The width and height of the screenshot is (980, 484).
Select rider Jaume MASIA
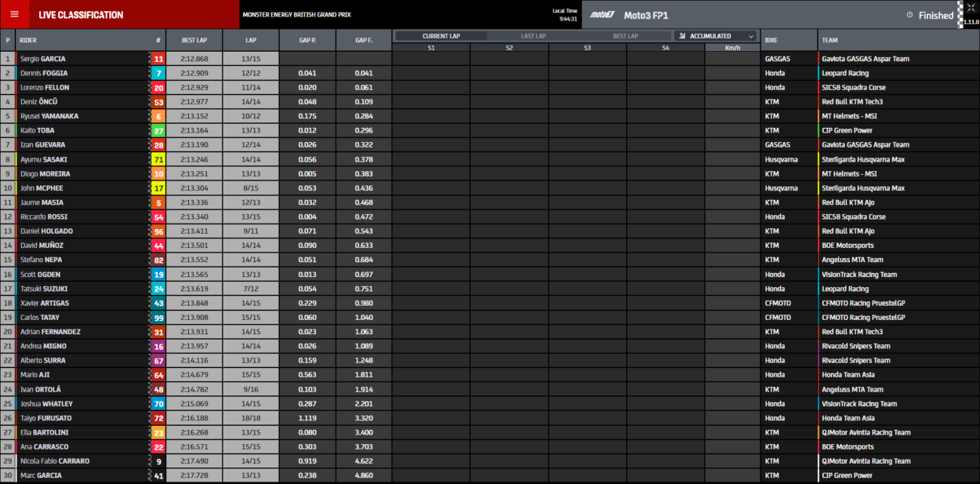(x=42, y=202)
